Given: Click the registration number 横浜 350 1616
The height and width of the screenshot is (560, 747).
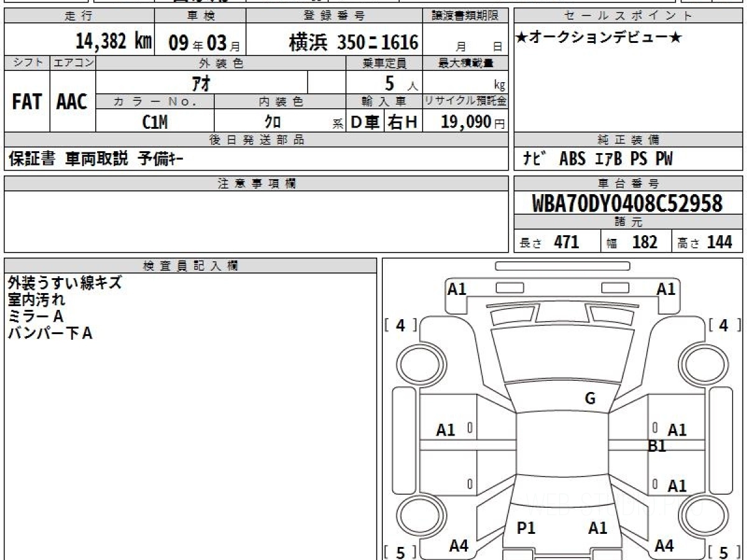Looking at the screenshot, I should 353,42.
